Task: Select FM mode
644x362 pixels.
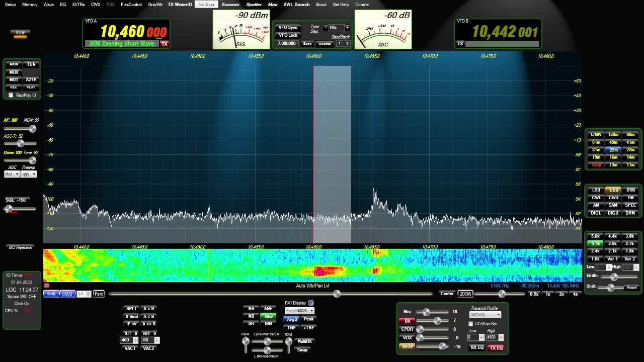Action: (x=630, y=198)
